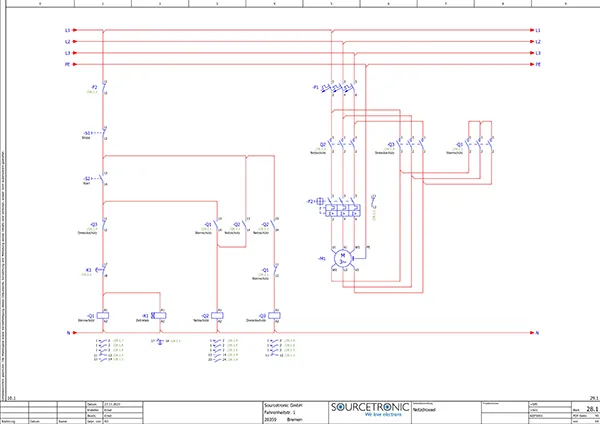This screenshot has height=424, width=600.
Task: Select the S2 start pushbutton symbol
Action: coord(103,180)
